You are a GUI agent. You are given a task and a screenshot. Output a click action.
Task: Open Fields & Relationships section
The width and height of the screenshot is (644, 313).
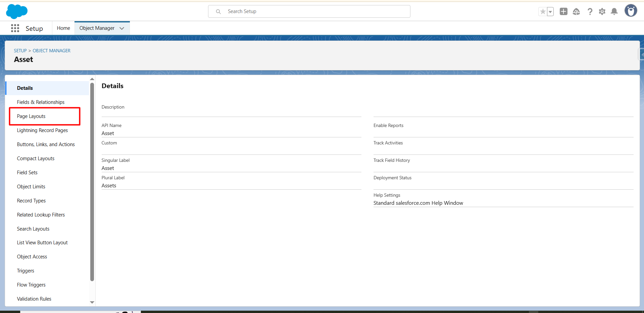[41, 102]
